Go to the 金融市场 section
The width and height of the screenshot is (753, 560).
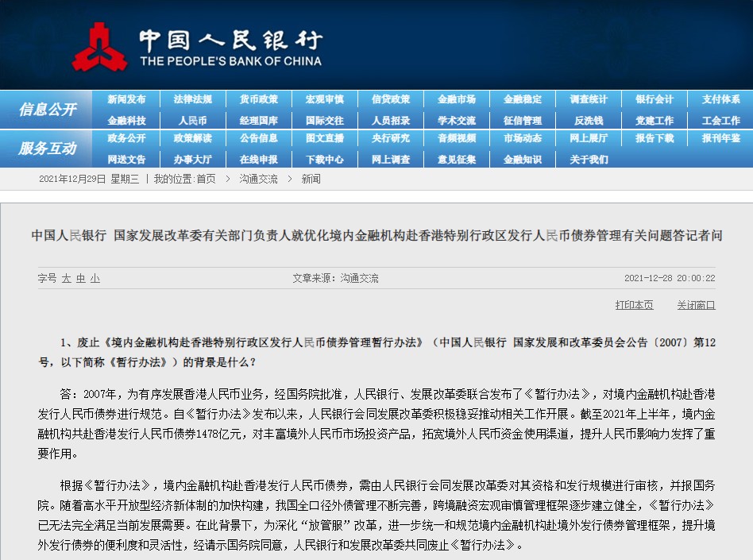tap(456, 99)
